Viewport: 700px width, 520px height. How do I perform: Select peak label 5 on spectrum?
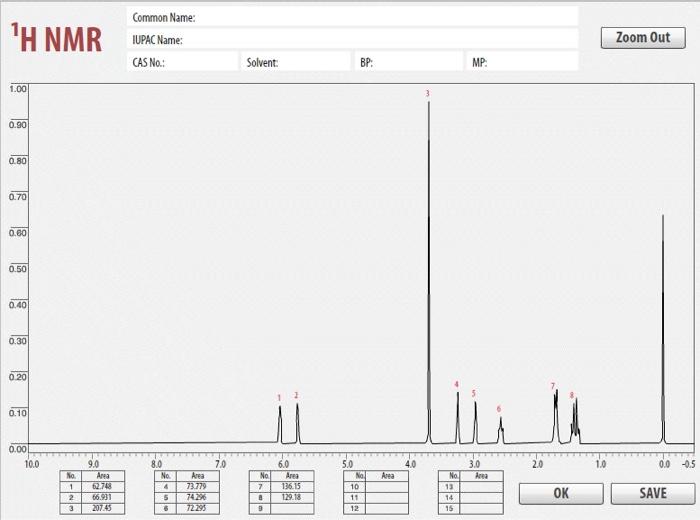474,393
